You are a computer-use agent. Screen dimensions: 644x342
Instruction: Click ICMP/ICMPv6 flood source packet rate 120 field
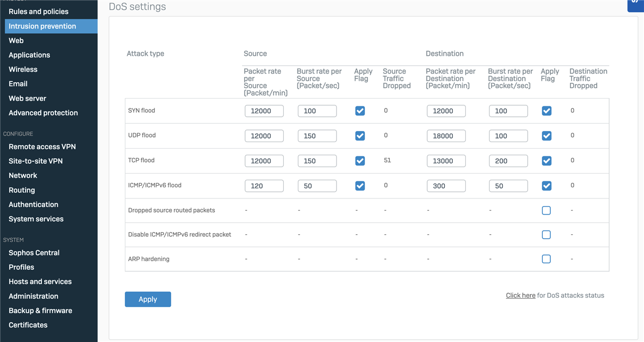pyautogui.click(x=264, y=186)
